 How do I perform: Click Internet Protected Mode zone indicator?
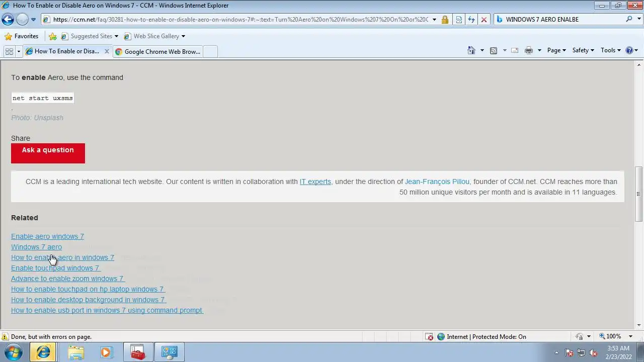click(481, 337)
